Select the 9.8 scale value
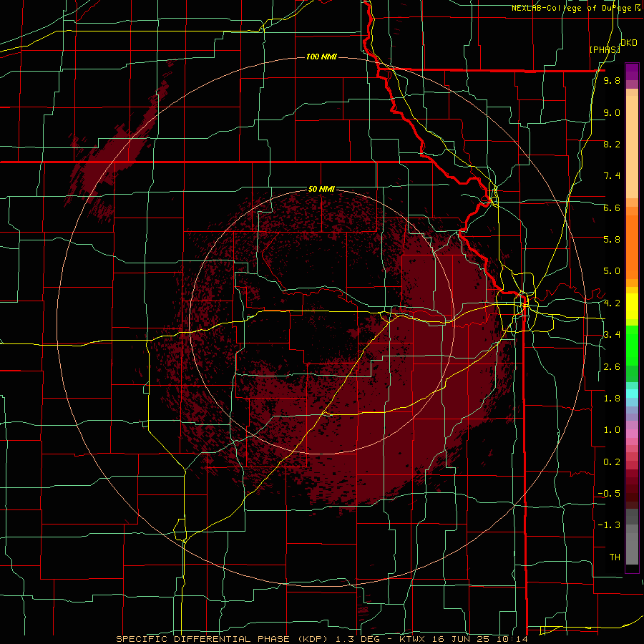Screen dimensions: 644x644 612,80
